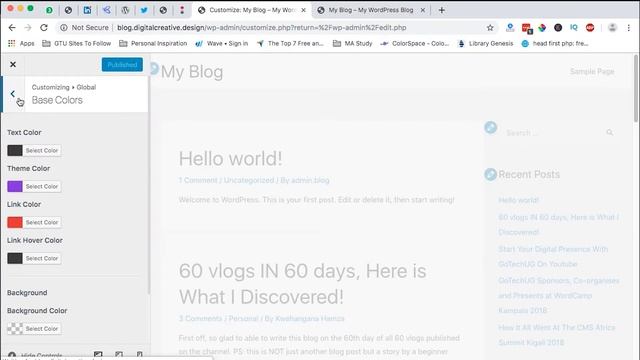Open Personal Inspiration bookmark folder

click(153, 43)
